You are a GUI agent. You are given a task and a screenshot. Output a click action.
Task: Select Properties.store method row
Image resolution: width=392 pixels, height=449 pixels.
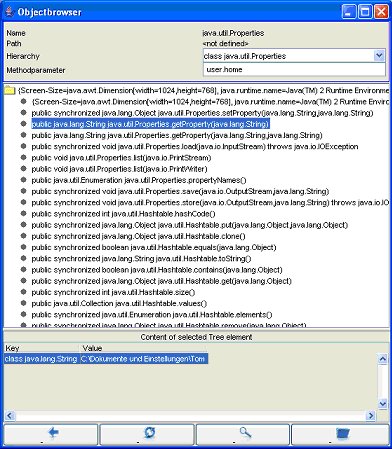coord(210,203)
